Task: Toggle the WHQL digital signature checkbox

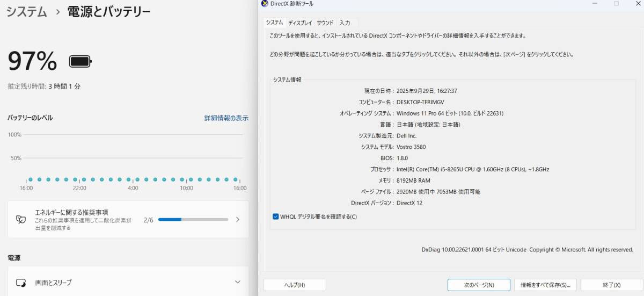Action: click(x=276, y=216)
